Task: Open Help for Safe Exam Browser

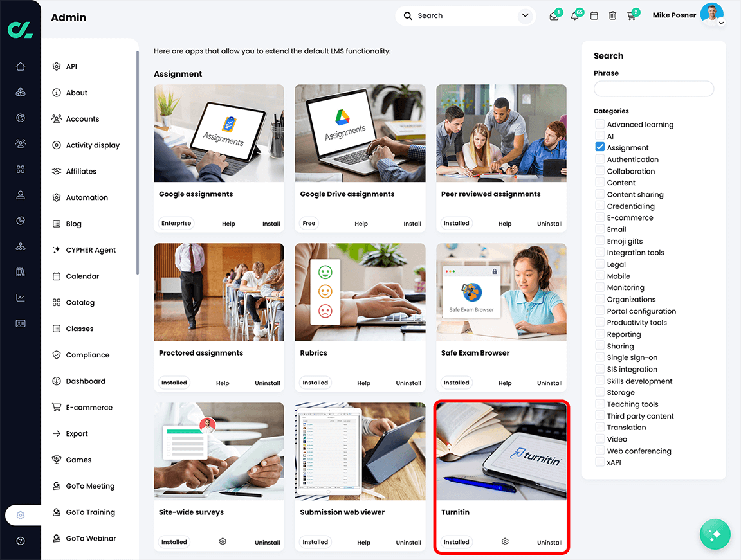Action: tap(505, 383)
